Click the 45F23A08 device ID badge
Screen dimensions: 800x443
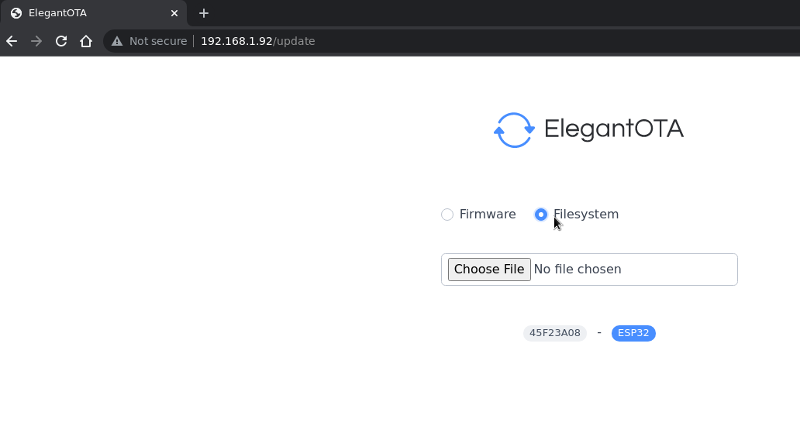(x=555, y=333)
